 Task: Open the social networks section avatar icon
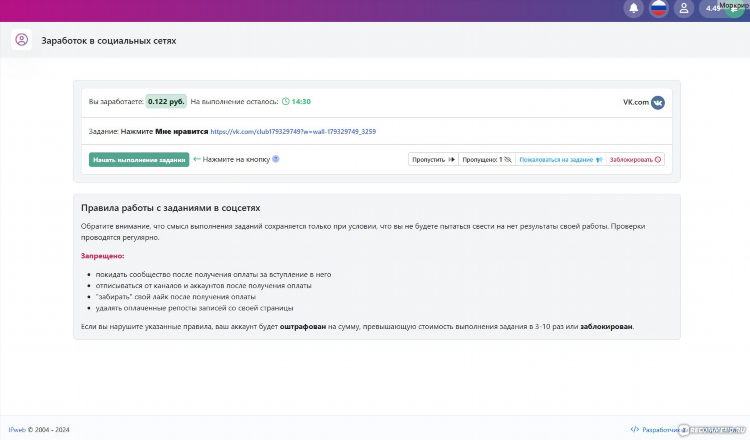tap(22, 40)
